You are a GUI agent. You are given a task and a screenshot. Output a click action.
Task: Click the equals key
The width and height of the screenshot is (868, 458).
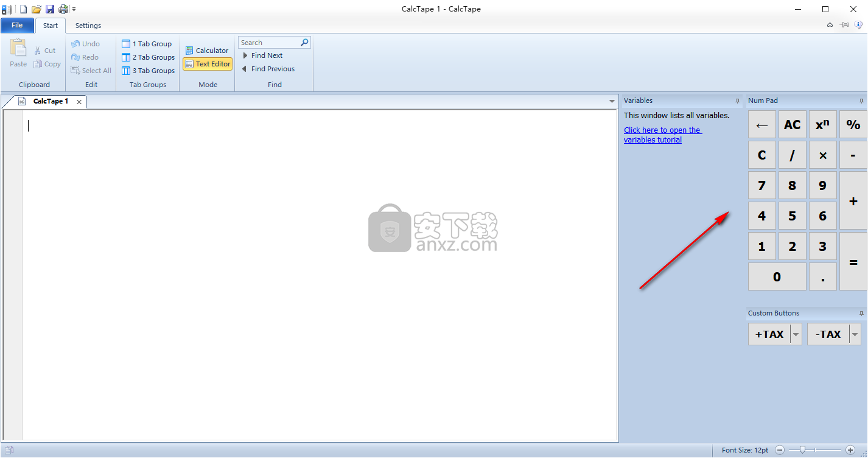click(x=853, y=261)
